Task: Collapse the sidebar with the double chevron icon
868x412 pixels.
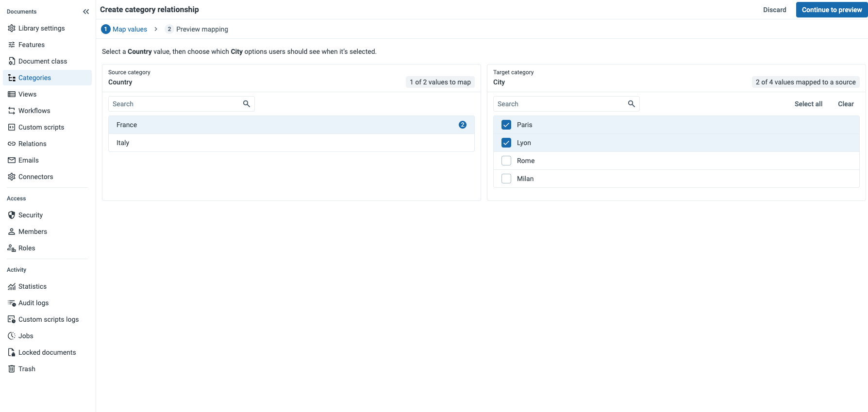Action: [86, 12]
